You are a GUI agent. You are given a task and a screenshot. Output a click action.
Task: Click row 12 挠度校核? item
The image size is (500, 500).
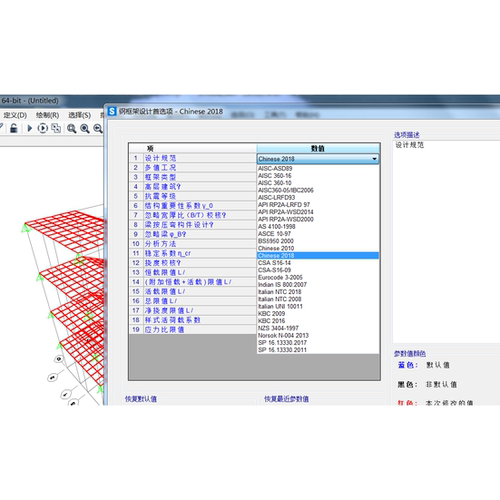pyautogui.click(x=200, y=263)
